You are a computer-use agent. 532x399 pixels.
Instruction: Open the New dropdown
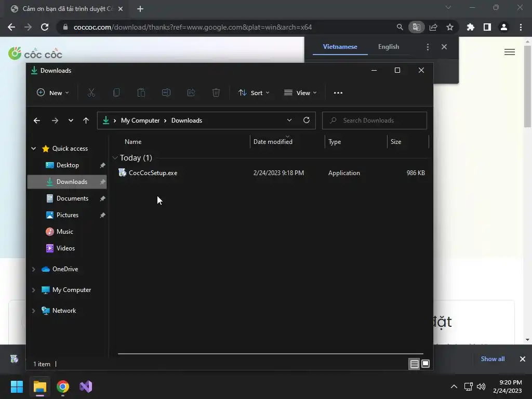tap(53, 92)
